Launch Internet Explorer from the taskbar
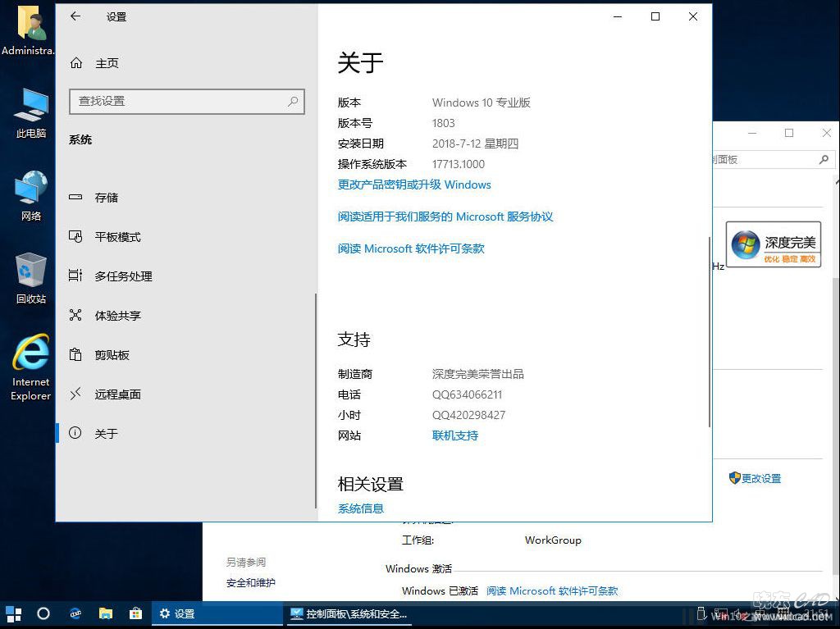 click(75, 614)
